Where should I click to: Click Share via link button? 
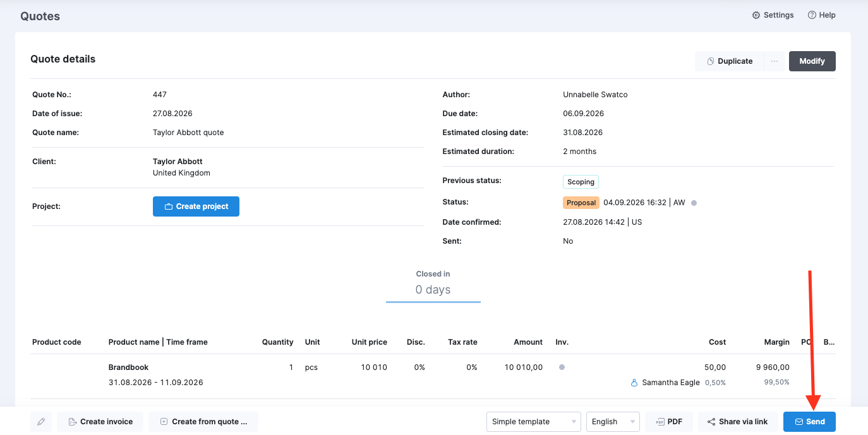coord(738,422)
